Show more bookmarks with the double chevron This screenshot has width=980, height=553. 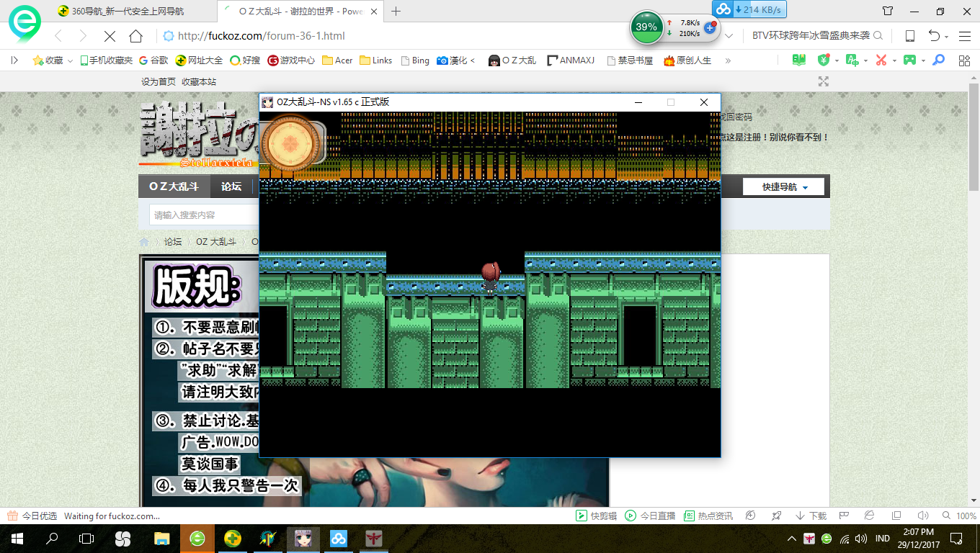click(728, 60)
